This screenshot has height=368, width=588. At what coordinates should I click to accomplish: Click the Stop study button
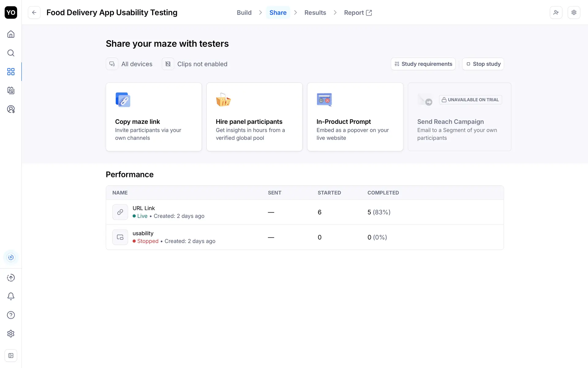483,64
